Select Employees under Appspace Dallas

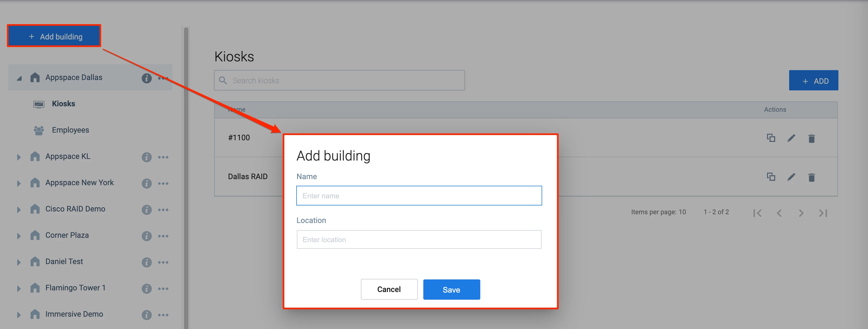[x=70, y=130]
